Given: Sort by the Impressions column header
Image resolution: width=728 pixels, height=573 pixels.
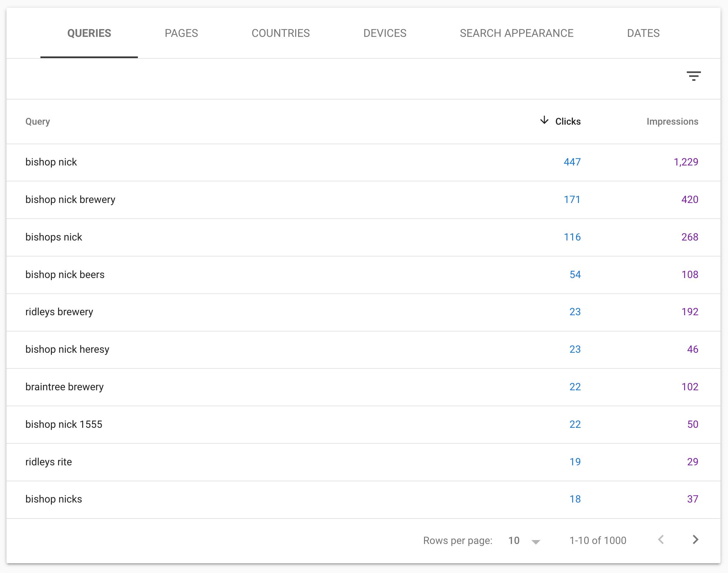Looking at the screenshot, I should (672, 121).
